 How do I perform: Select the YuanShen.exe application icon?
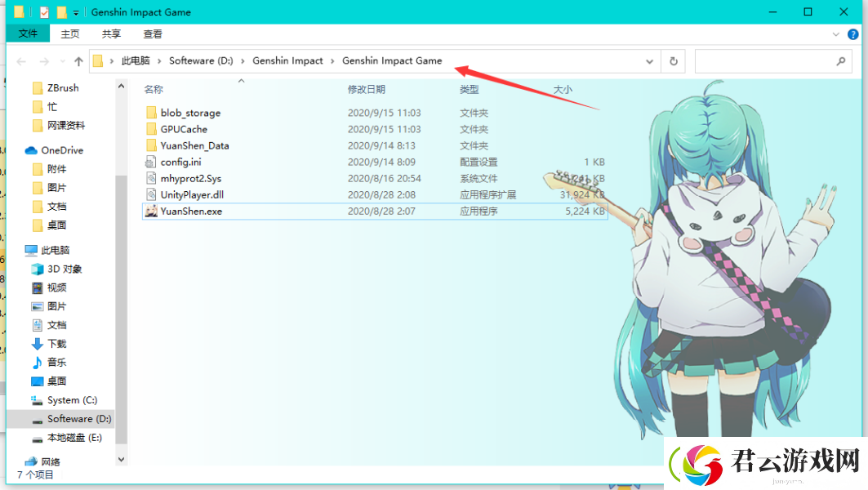point(150,211)
